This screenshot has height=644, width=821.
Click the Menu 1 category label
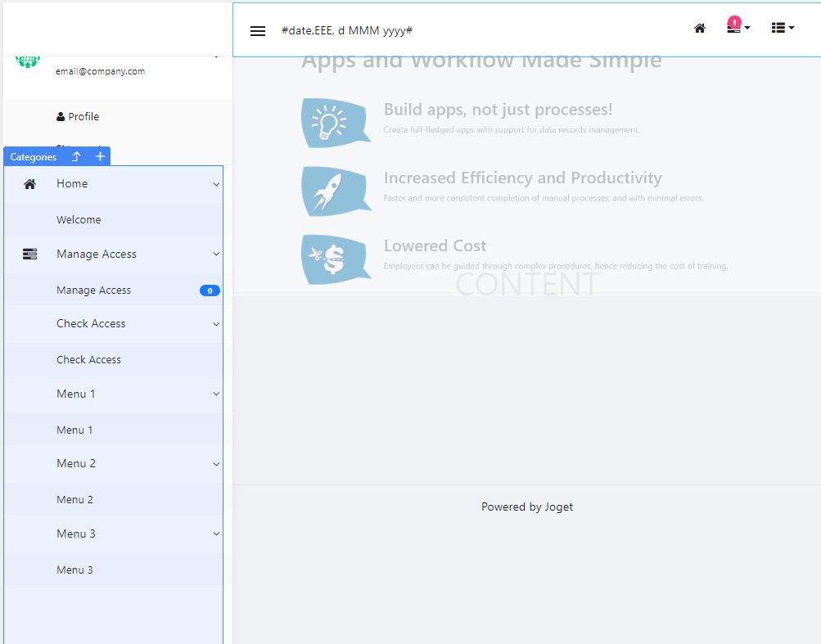pos(76,394)
